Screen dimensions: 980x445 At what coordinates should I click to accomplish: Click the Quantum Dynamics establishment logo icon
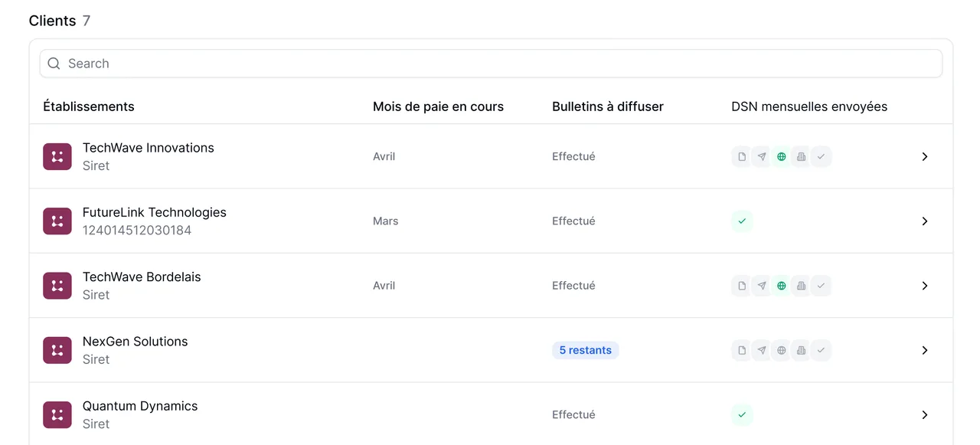(x=57, y=414)
